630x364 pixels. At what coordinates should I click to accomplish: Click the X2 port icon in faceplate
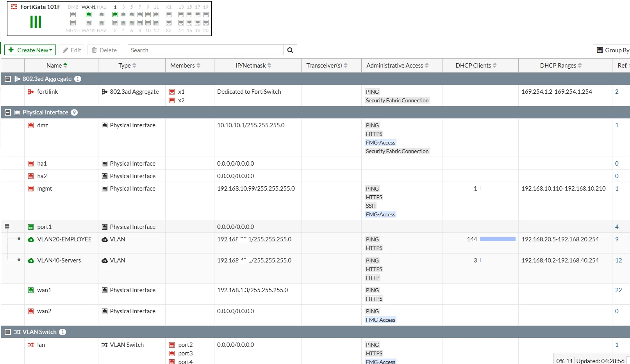[x=169, y=23]
